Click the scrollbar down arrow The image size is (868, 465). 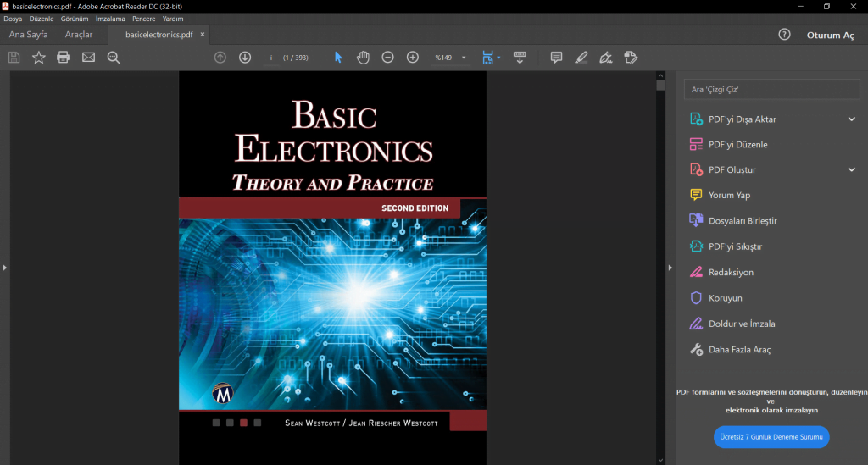[x=660, y=460]
